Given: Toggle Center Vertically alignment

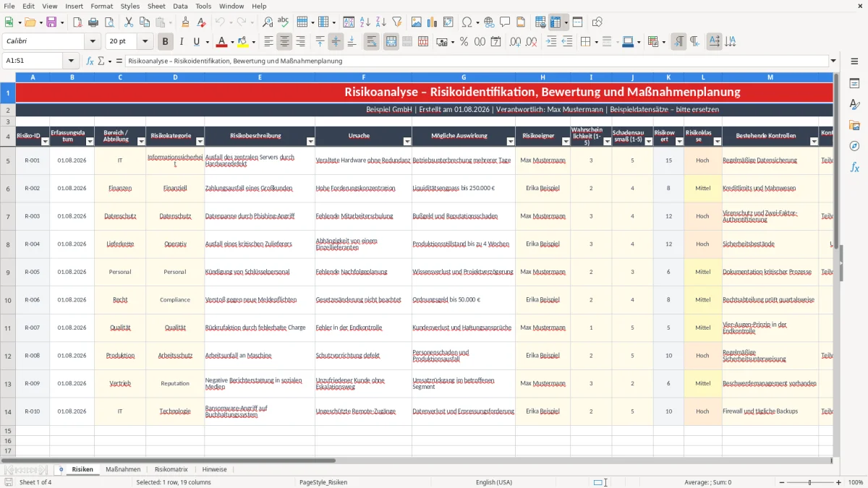Looking at the screenshot, I should [336, 42].
